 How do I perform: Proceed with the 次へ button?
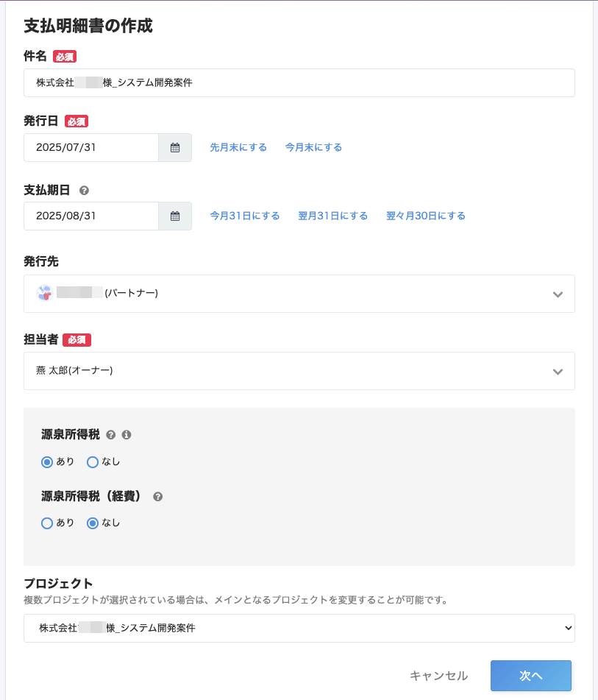click(x=530, y=676)
